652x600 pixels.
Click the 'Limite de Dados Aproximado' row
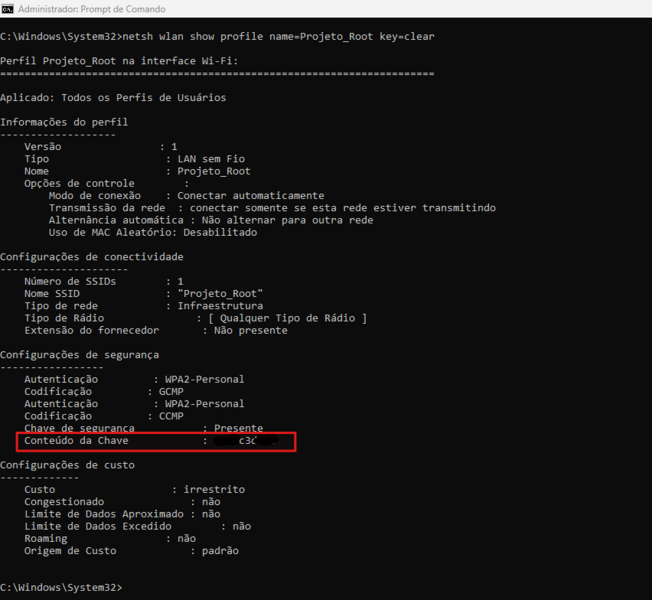point(122,514)
